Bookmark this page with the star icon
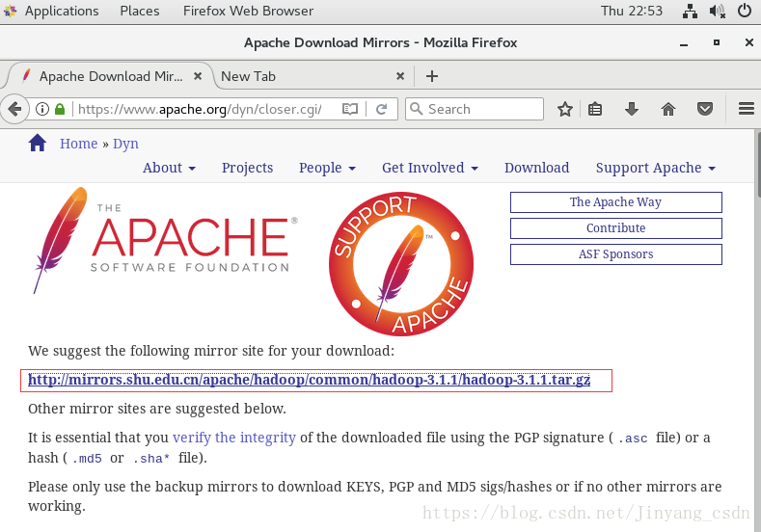The height and width of the screenshot is (532, 761). click(565, 109)
